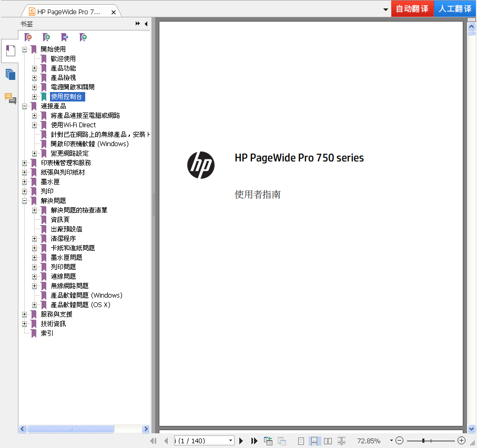Expand the 技術資訊 bookmark
This screenshot has width=477, height=448.
tap(24, 324)
